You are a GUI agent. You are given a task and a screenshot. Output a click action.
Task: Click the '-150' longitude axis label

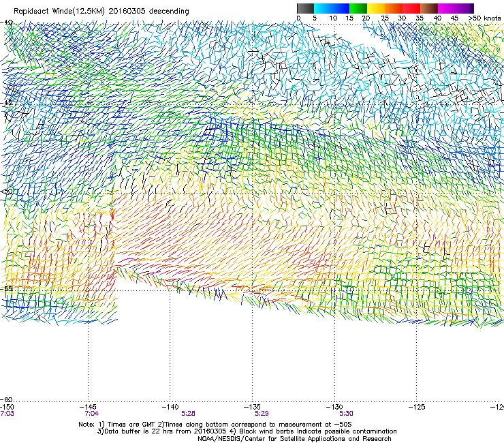click(x=7, y=408)
